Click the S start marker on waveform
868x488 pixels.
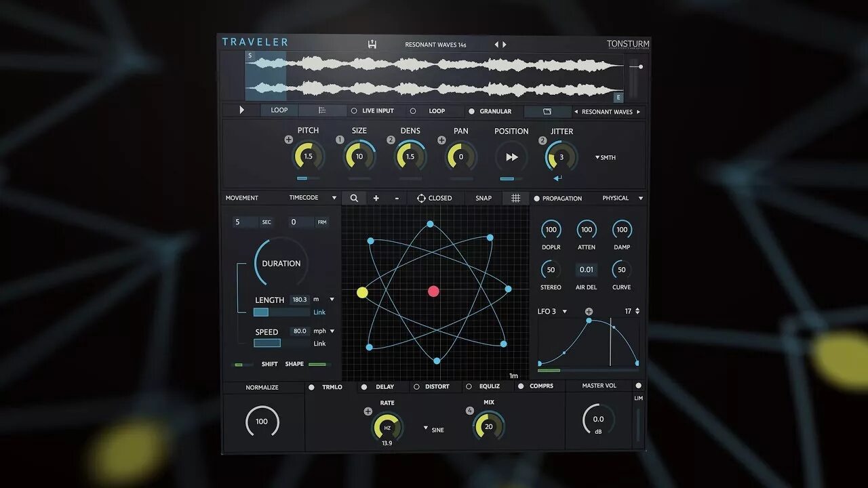tap(250, 56)
